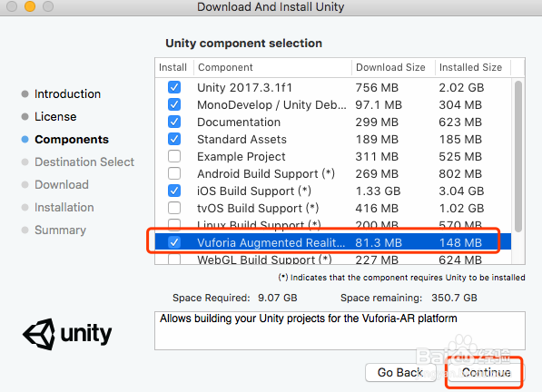Click the component list vertical scrollbar
The image size is (542, 392).
(x=517, y=156)
